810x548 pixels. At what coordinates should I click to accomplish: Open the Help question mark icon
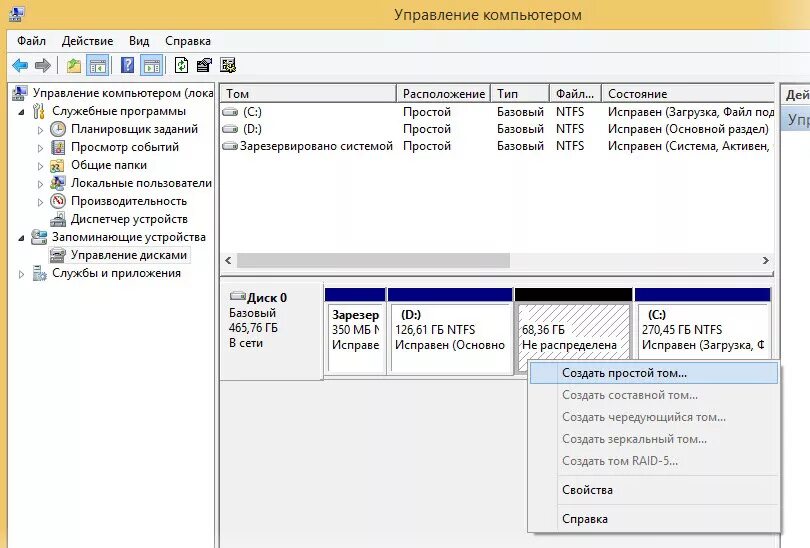click(x=127, y=66)
